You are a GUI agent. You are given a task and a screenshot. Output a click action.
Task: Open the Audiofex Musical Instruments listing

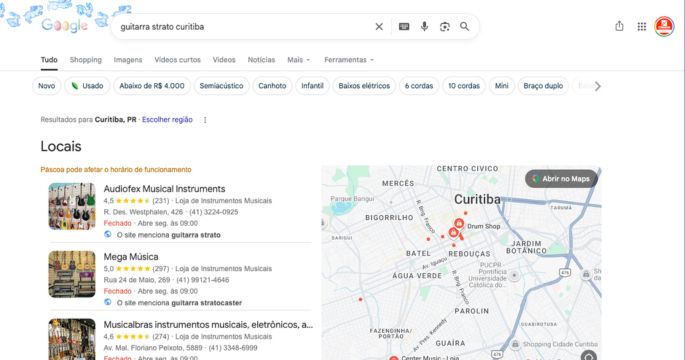click(164, 189)
